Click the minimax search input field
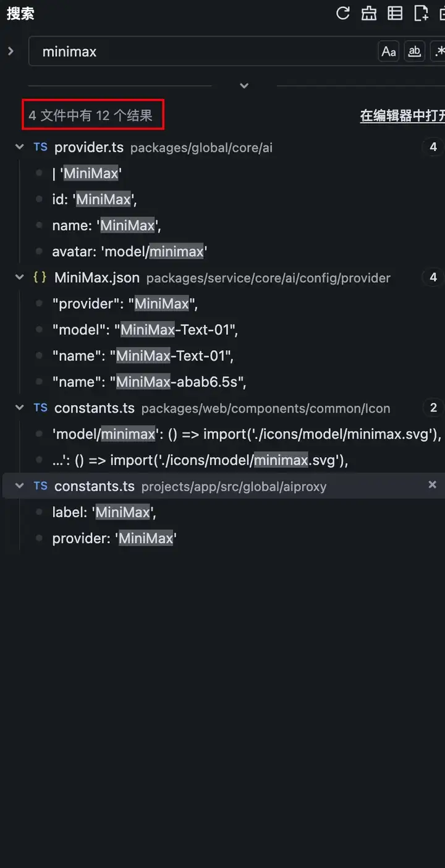This screenshot has height=868, width=445. pyautogui.click(x=204, y=51)
